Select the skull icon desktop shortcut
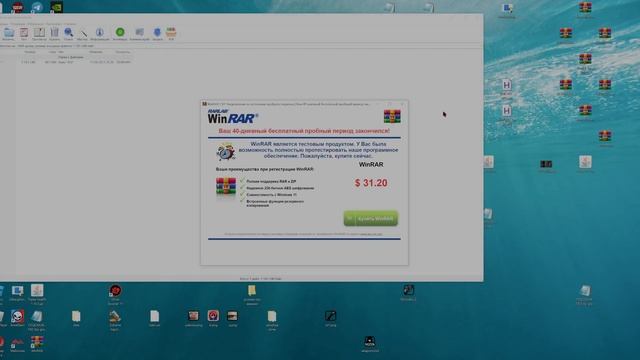 tap(17, 317)
